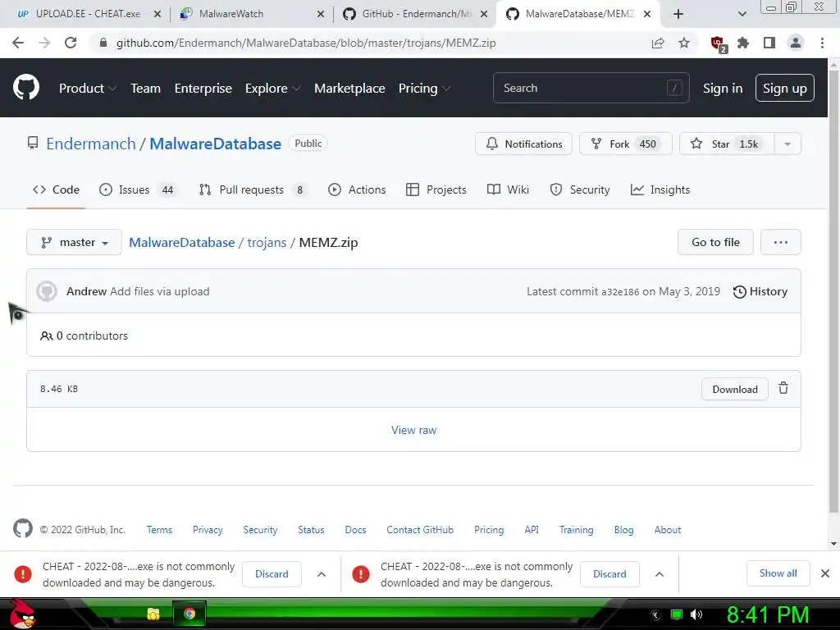Open Chrome three-dot menu
Image resolution: width=840 pixels, height=630 pixels.
pos(822,43)
